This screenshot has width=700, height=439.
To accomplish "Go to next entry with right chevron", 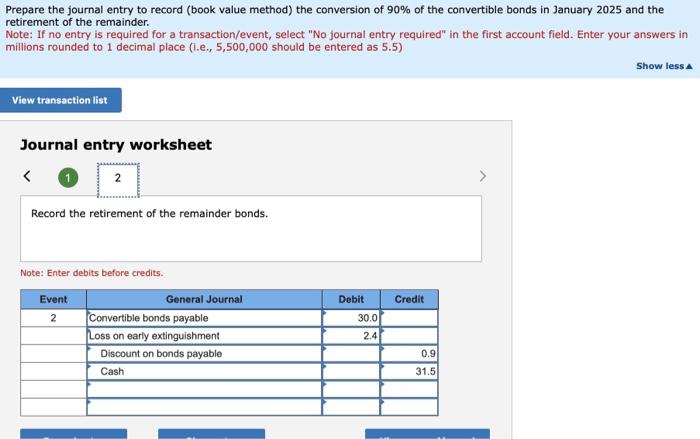I will point(483,176).
